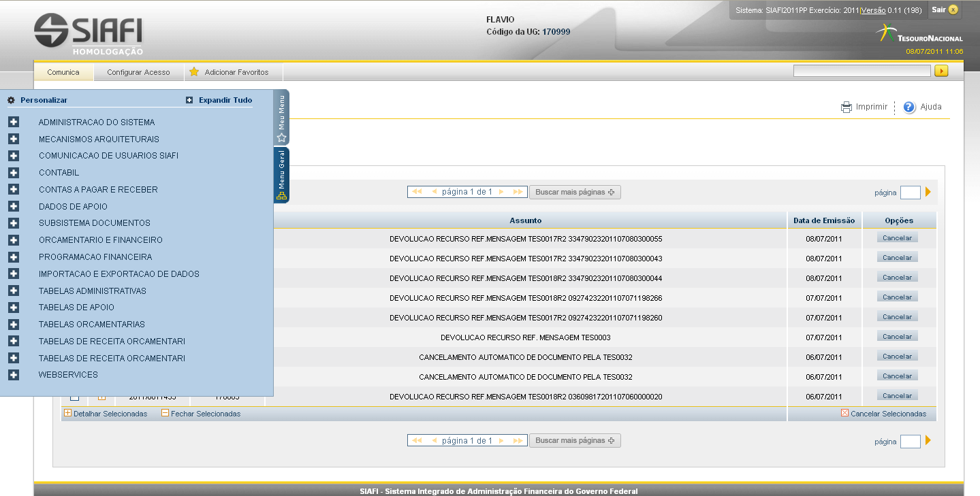Cancel the message ending in 300055
The height and width of the screenshot is (496, 980).
(x=898, y=238)
